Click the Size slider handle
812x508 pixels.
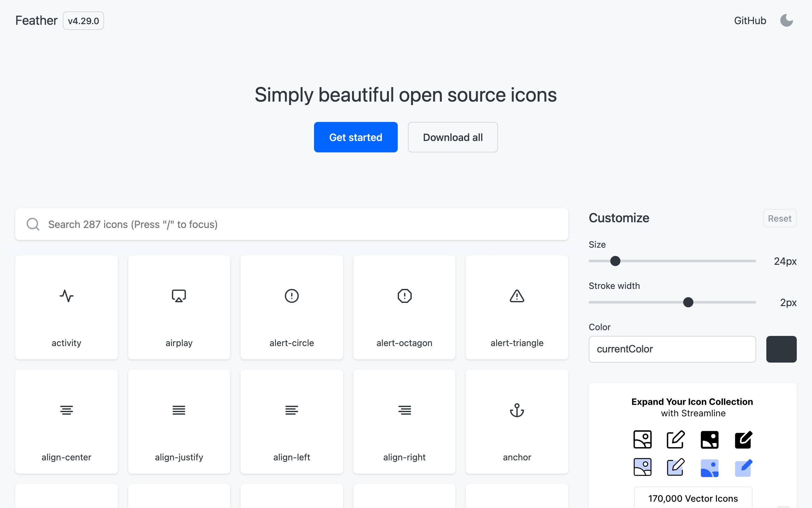point(615,261)
